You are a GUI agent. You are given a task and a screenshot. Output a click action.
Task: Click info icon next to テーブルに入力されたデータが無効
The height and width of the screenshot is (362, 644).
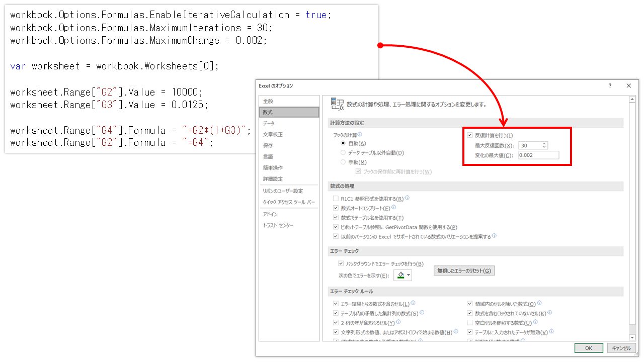click(551, 331)
